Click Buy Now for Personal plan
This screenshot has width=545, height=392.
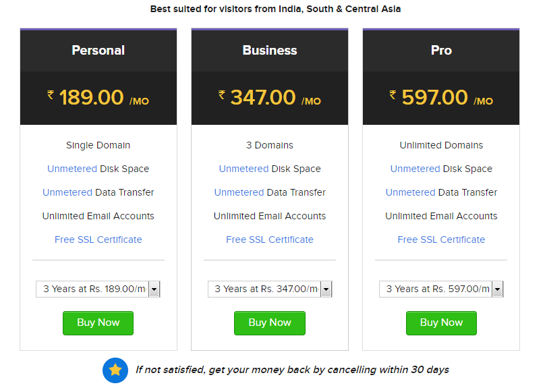click(98, 323)
